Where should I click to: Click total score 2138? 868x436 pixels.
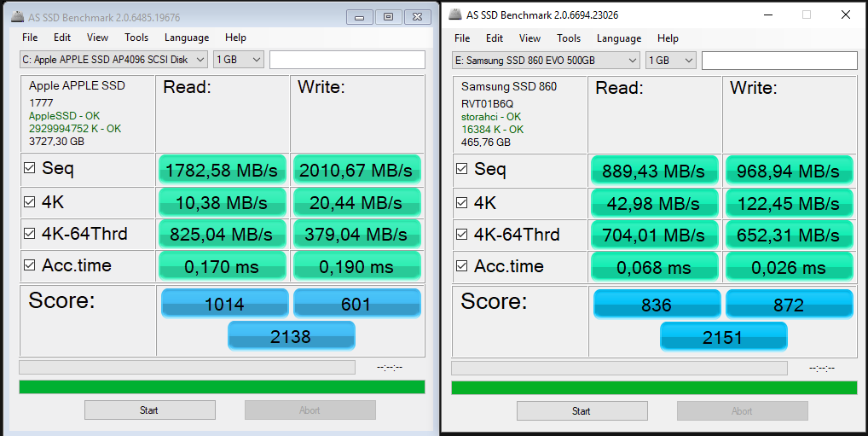(x=291, y=335)
